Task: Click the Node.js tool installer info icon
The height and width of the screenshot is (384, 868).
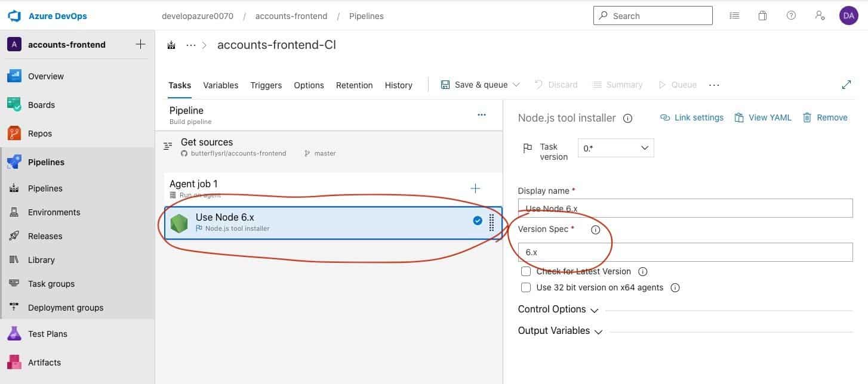Action: tap(627, 118)
